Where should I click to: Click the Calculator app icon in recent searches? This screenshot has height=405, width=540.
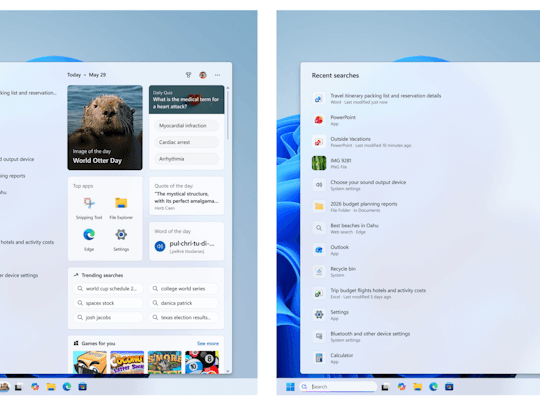319,358
